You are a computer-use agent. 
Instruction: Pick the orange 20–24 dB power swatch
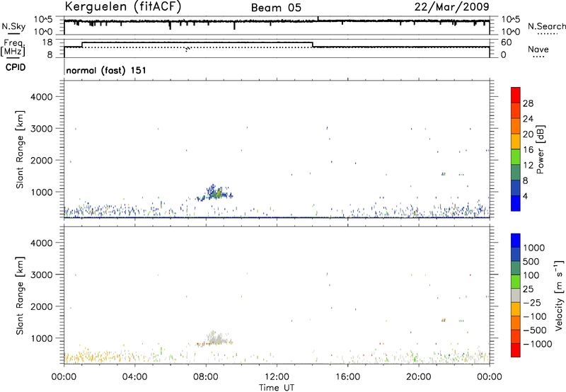(x=516, y=126)
